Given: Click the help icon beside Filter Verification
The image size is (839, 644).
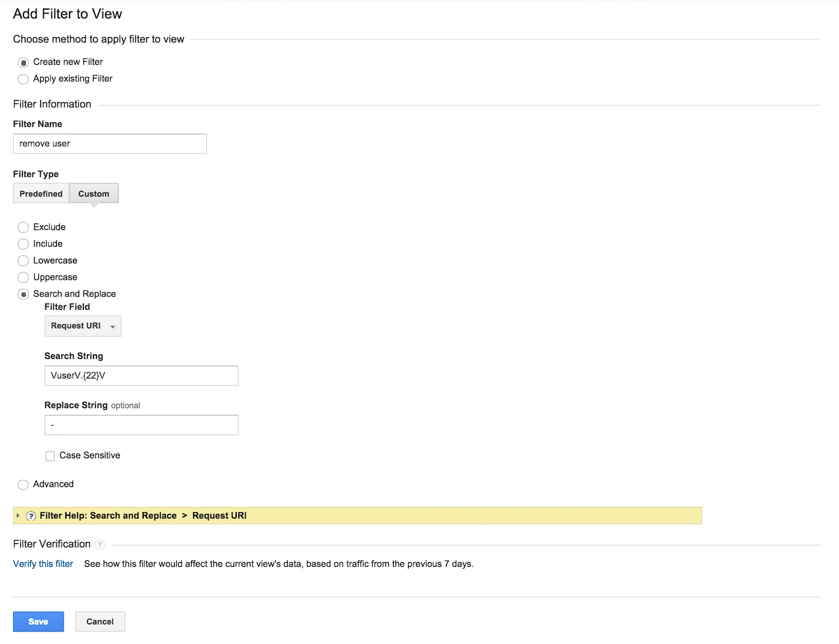Looking at the screenshot, I should point(100,545).
